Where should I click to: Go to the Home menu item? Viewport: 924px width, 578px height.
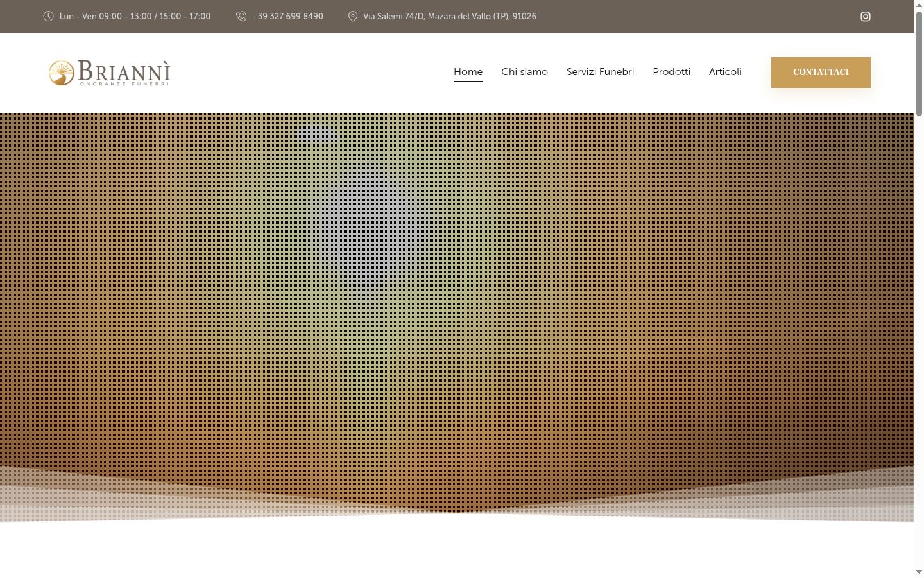(468, 72)
